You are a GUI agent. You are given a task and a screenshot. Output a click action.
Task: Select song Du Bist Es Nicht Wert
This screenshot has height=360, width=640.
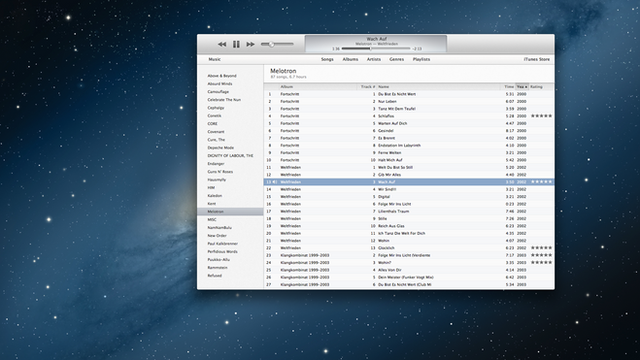(397, 94)
